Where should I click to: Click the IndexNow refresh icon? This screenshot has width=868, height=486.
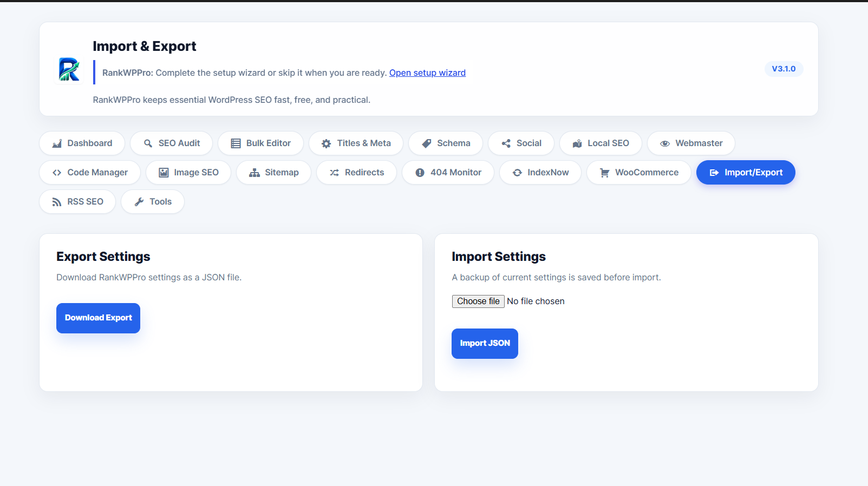click(517, 173)
